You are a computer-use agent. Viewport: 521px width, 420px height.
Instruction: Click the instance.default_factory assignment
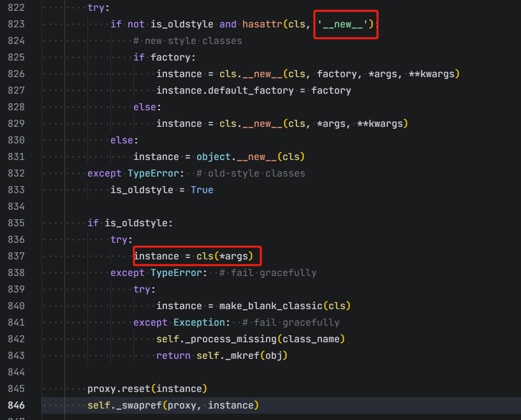point(253,91)
